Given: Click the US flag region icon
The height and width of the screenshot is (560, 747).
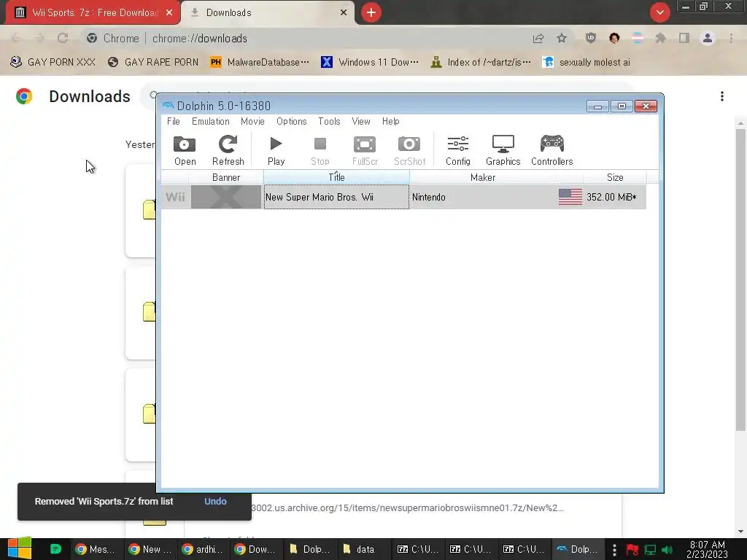Looking at the screenshot, I should 570,197.
